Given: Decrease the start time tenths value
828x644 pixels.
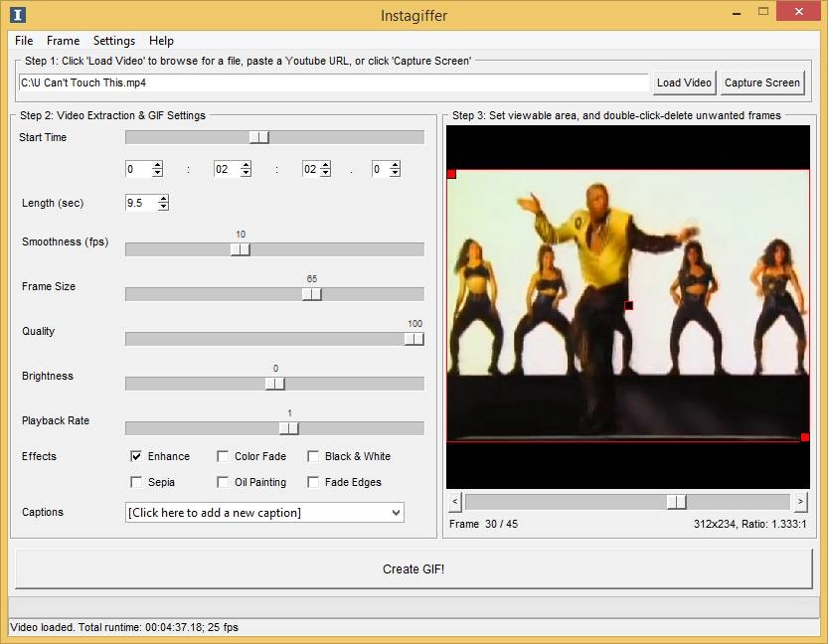Looking at the screenshot, I should click(x=395, y=173).
